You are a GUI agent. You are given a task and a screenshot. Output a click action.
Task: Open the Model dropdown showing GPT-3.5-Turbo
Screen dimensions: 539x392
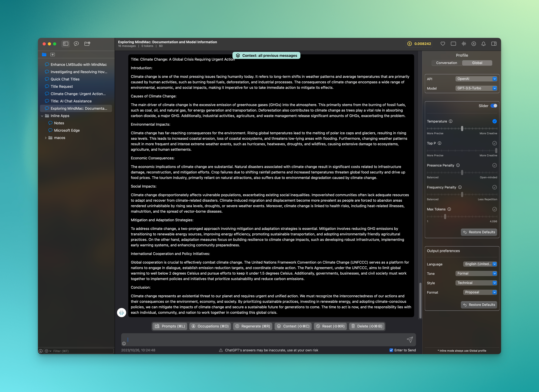pyautogui.click(x=476, y=88)
